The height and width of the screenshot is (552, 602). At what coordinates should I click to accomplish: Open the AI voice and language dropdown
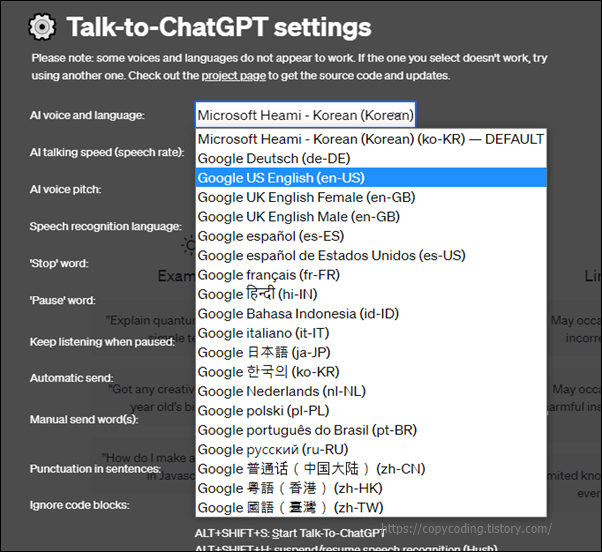[x=305, y=115]
